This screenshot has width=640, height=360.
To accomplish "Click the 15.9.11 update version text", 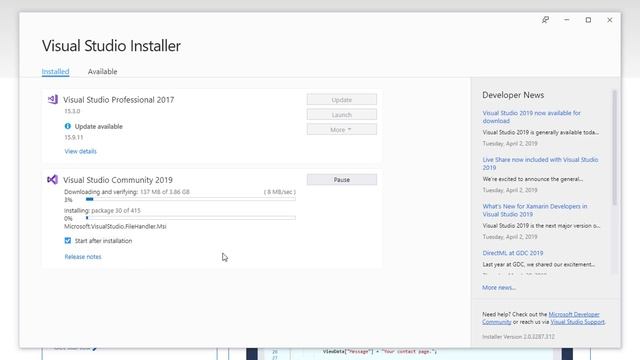I will coord(74,137).
